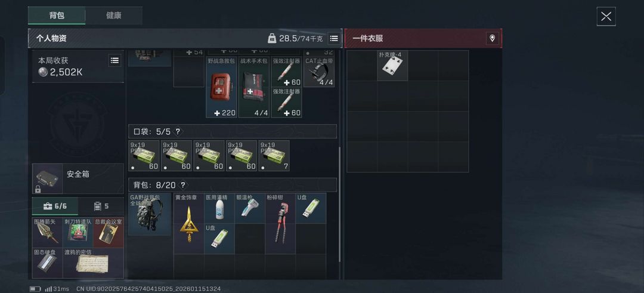The width and height of the screenshot is (644, 293).
Task: Click the CAT止血带 tourniquet item
Action: click(319, 72)
